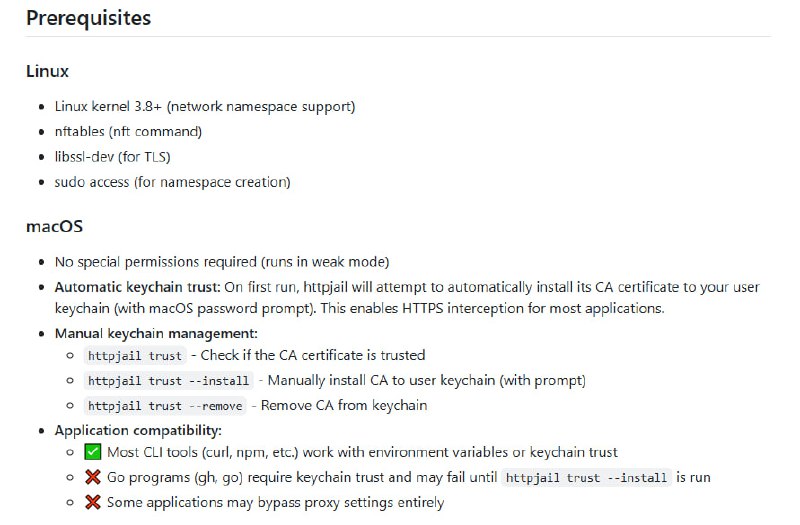800x525 pixels.
Task: Click the "libssl-dev (for TLS)" bullet item
Action: pyautogui.click(x=119, y=156)
